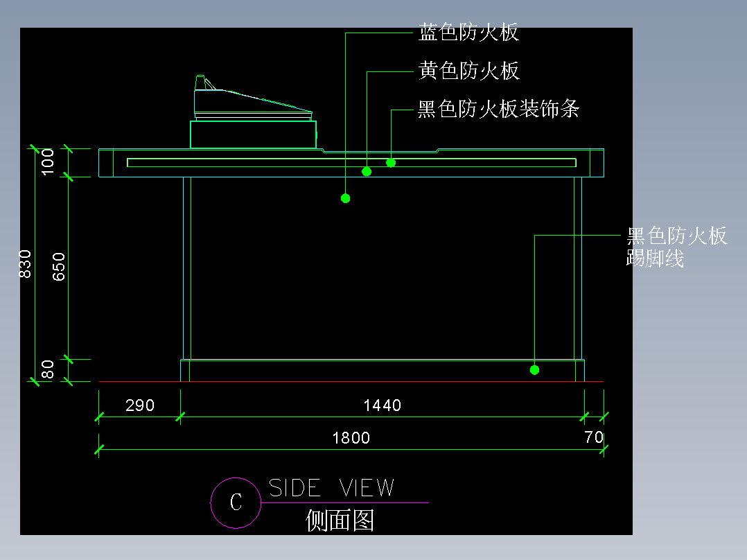Click the 650 height dimension text
The image size is (747, 560).
tap(58, 267)
